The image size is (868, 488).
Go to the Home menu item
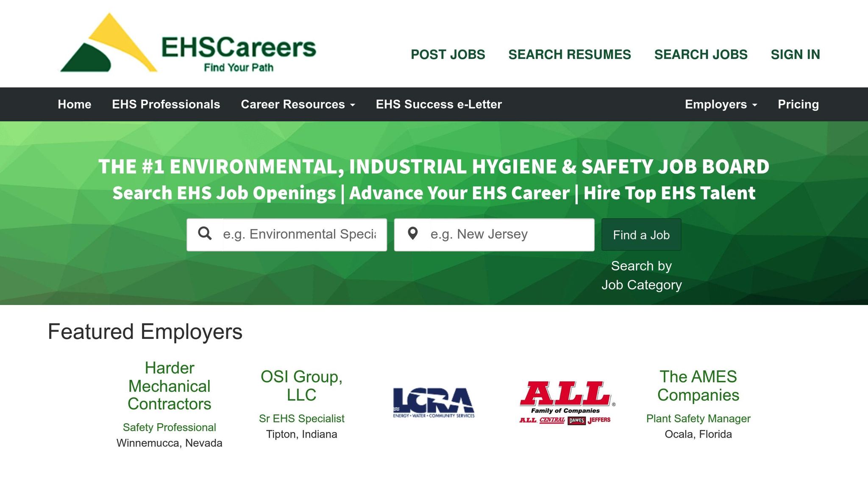[x=75, y=104]
